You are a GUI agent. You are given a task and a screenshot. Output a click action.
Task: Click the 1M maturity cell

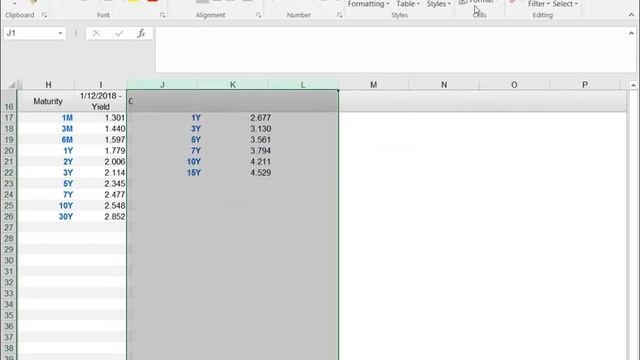pyautogui.click(x=48, y=118)
